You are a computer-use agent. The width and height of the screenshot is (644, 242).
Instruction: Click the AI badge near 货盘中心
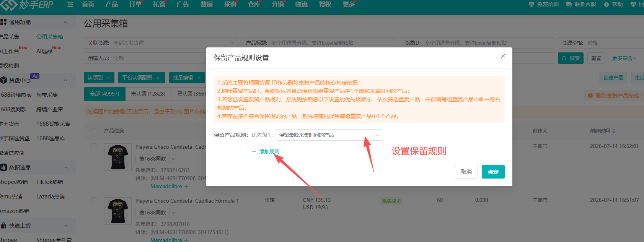(x=35, y=76)
